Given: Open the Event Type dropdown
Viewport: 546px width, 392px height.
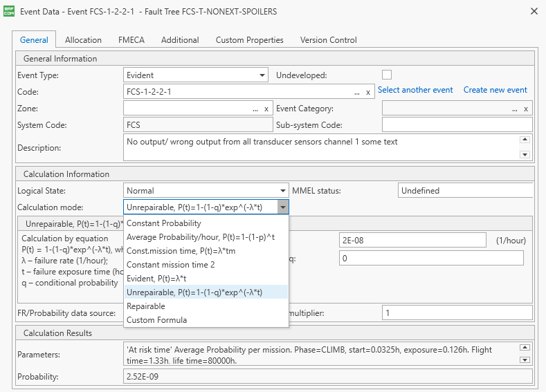Looking at the screenshot, I should coord(262,75).
